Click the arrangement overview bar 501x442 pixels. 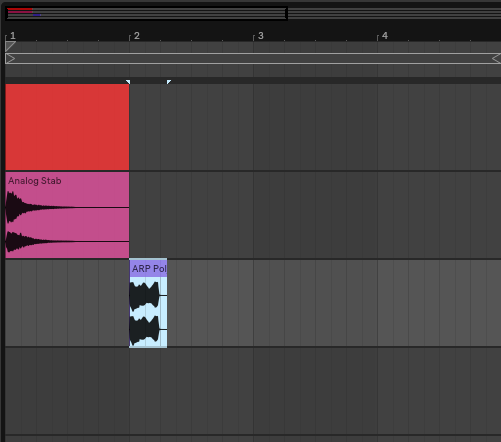[146, 14]
